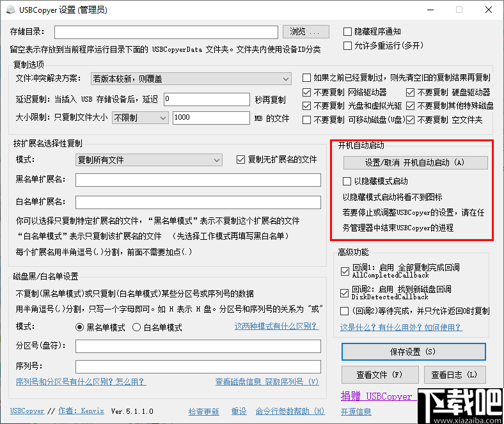Open 命令行参数帮助 (H) link
Viewport: 504px width, 424px height.
click(290, 411)
